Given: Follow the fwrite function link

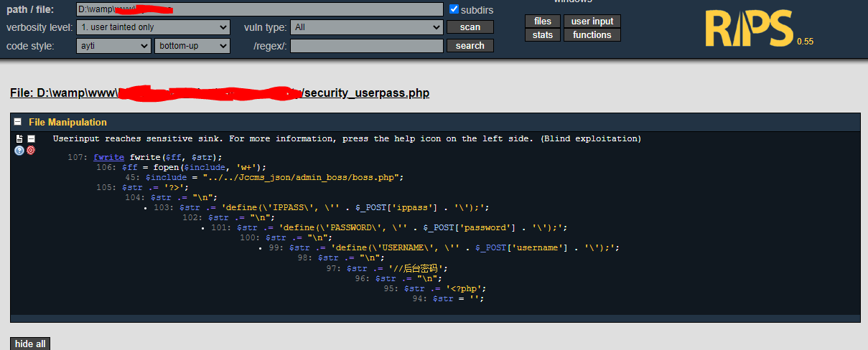Looking at the screenshot, I should [x=108, y=157].
